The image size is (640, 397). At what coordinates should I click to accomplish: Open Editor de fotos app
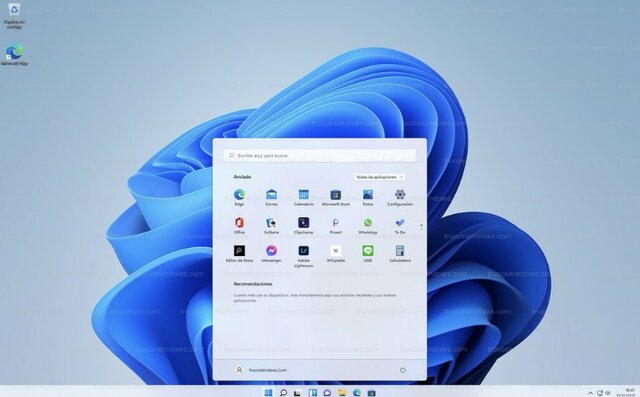(x=239, y=254)
